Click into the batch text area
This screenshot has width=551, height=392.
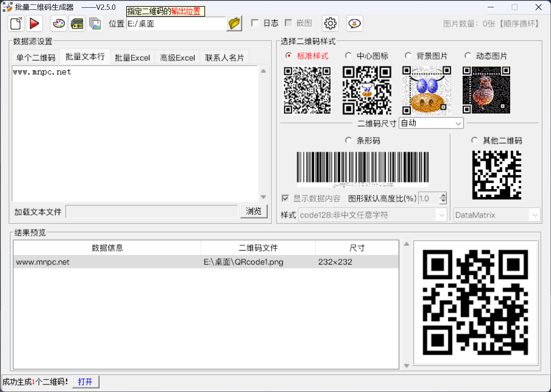click(x=136, y=134)
